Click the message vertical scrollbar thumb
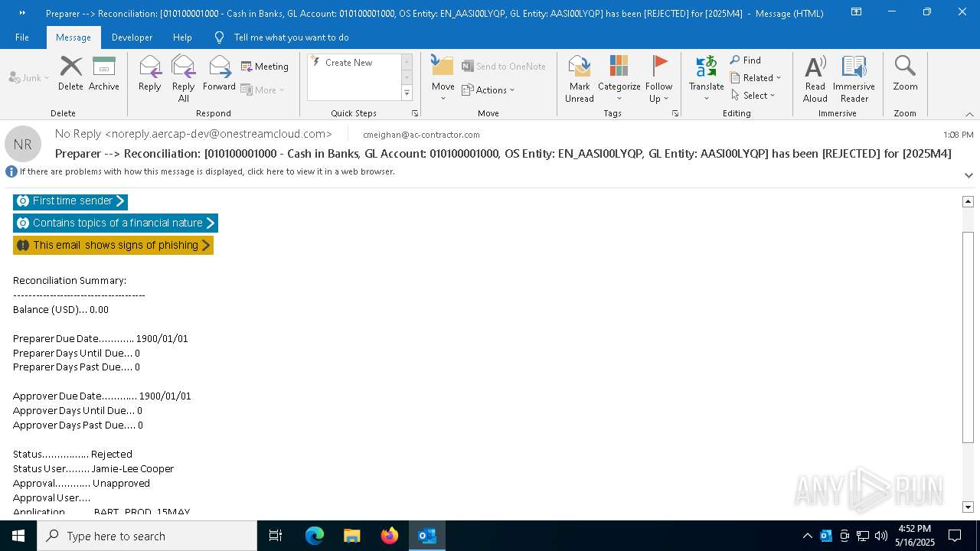980x551 pixels. coord(968,336)
